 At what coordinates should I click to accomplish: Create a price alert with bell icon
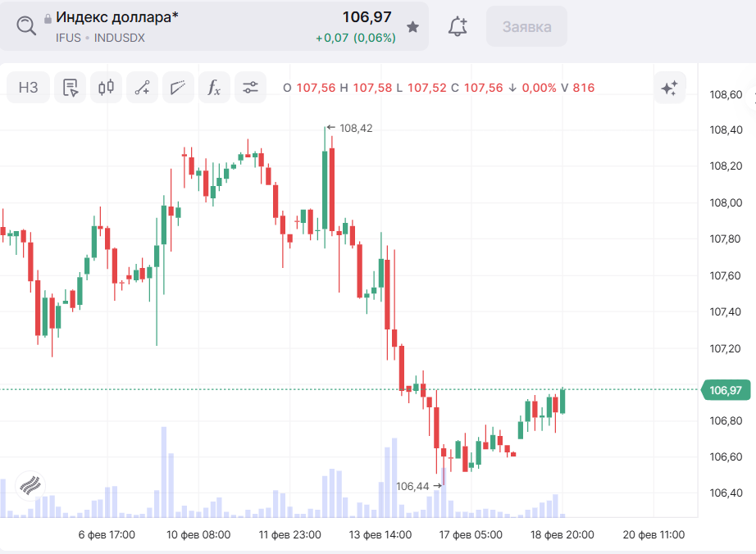coord(458,27)
